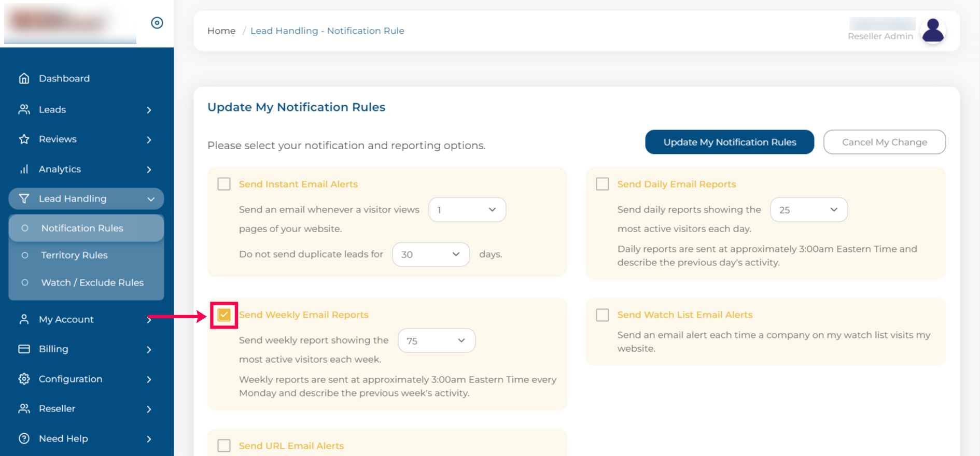Uncheck Send Weekly Email Reports checkbox
Image resolution: width=980 pixels, height=456 pixels.
[x=224, y=315]
